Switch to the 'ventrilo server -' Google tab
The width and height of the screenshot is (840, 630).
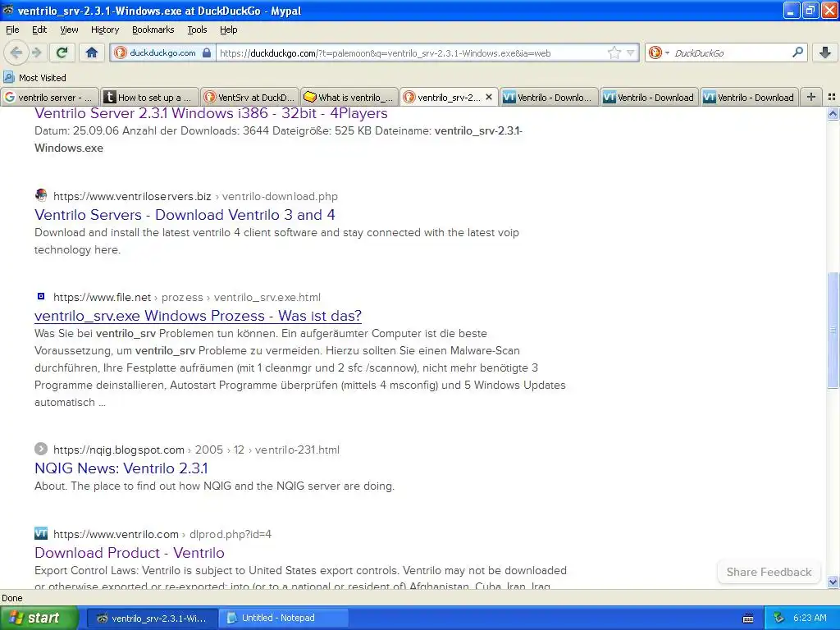click(49, 97)
